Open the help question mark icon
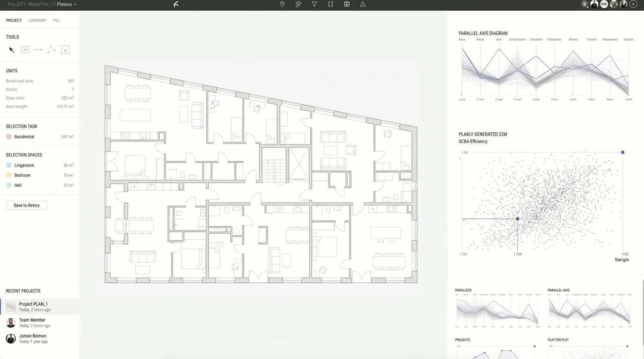 [x=633, y=4]
